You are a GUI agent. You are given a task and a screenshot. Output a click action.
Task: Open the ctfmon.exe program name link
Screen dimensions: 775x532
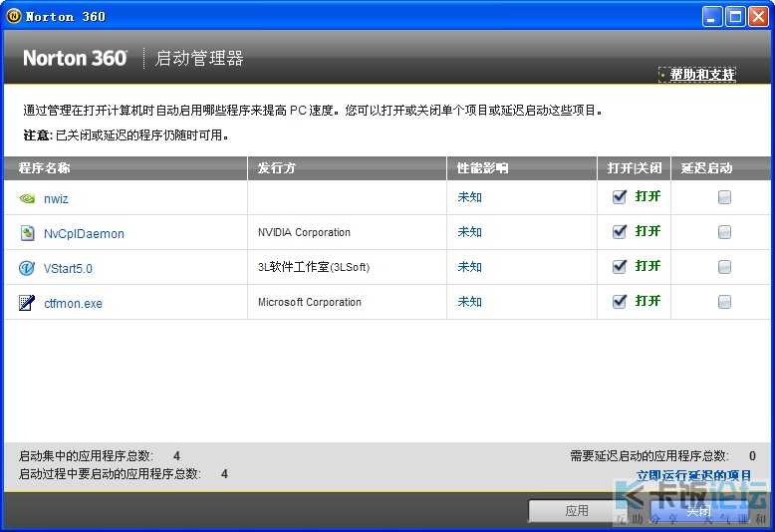73,303
